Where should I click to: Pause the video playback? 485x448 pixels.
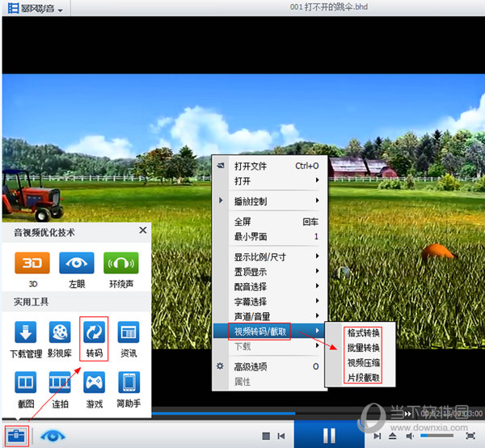pyautogui.click(x=329, y=434)
